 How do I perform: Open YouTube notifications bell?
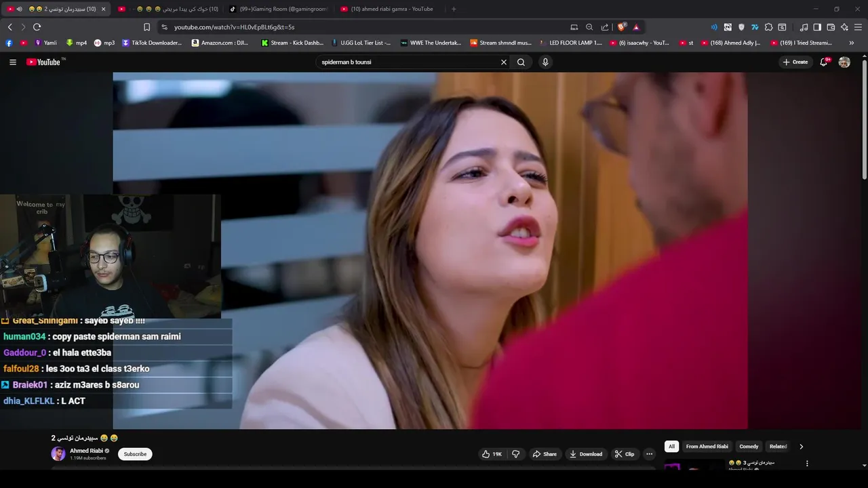coord(824,62)
